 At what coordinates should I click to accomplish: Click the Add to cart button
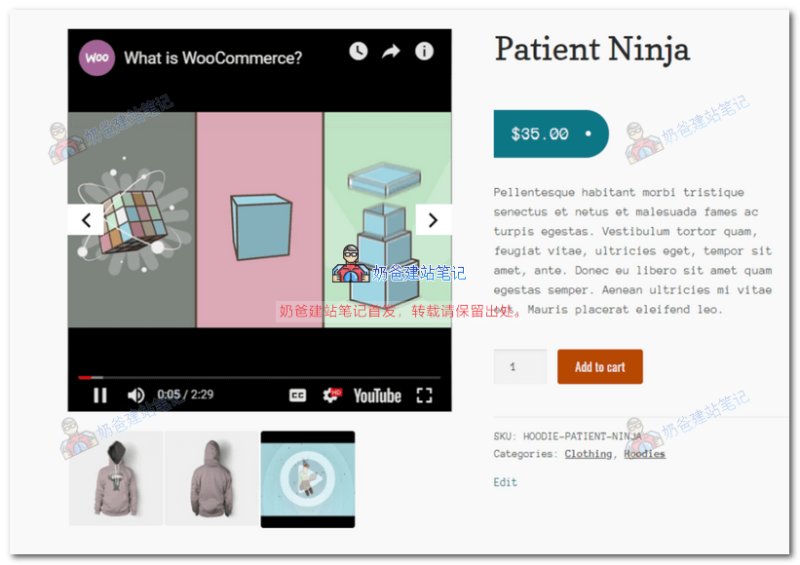(x=600, y=366)
